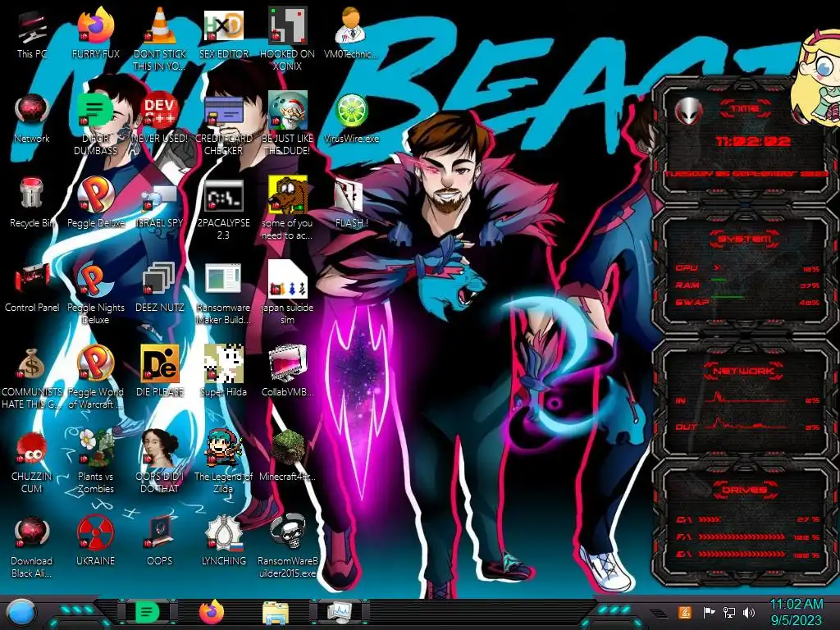The height and width of the screenshot is (630, 840).
Task: Click the Alienware head logo in the Time widget
Action: (689, 111)
